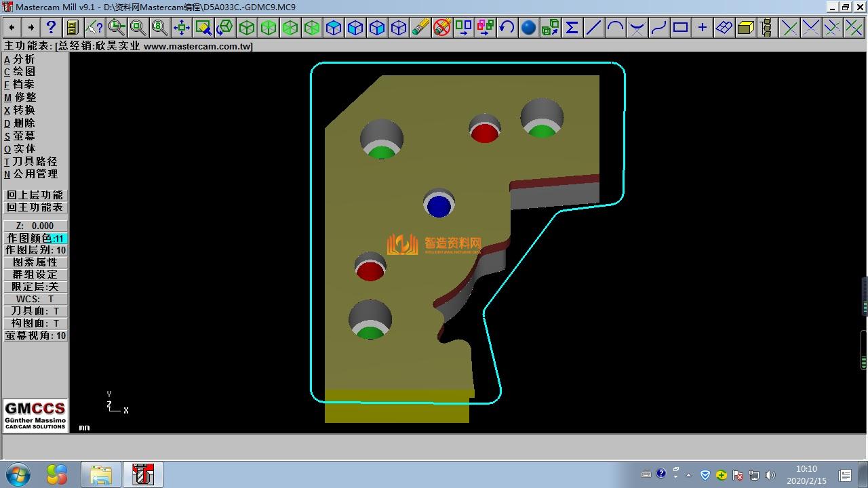Open the file cabinet icon in toolbar

(73, 27)
